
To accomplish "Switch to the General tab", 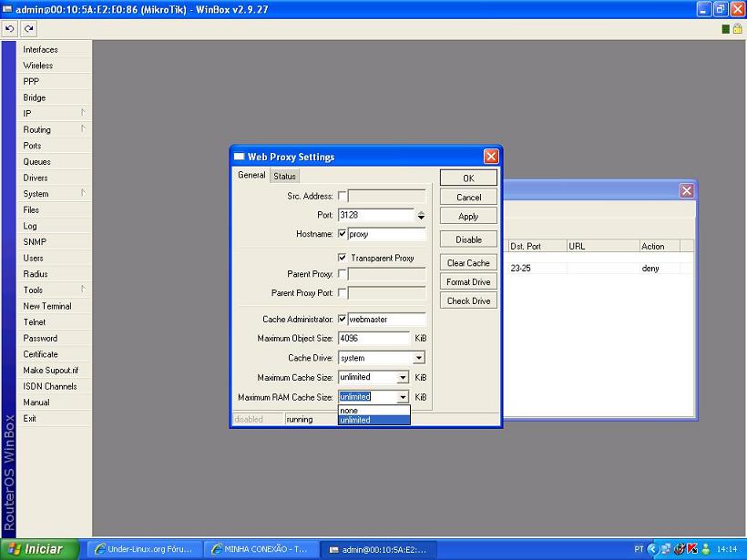I will tap(251, 175).
